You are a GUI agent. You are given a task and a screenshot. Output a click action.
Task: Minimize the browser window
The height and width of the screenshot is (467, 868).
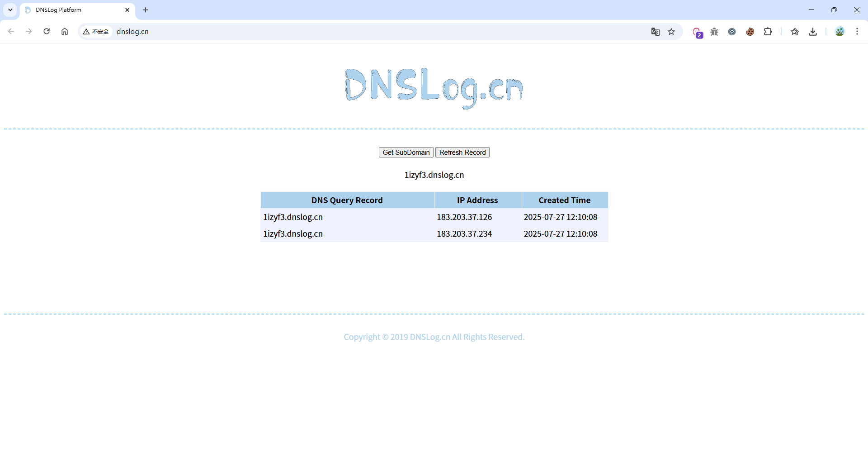click(x=811, y=10)
